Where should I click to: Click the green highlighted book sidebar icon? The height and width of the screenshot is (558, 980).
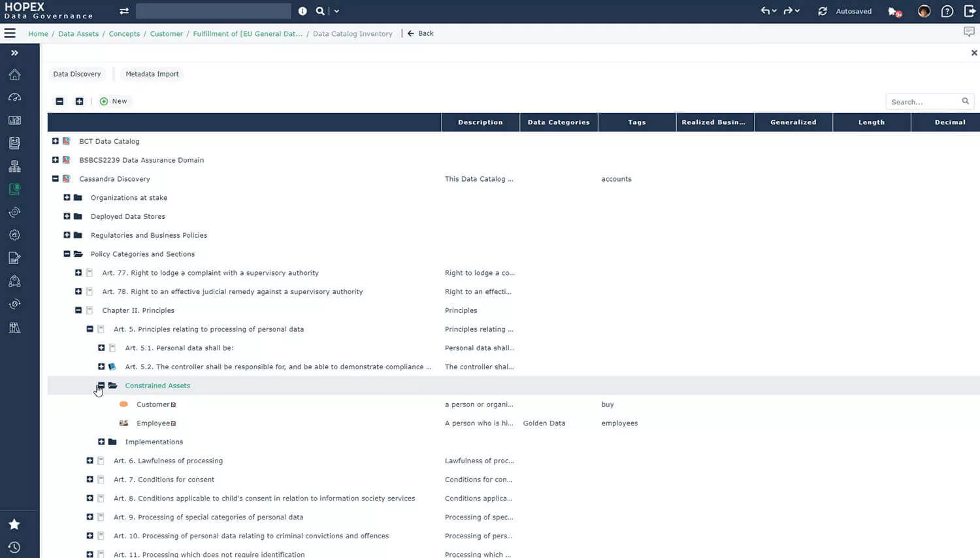tap(14, 189)
